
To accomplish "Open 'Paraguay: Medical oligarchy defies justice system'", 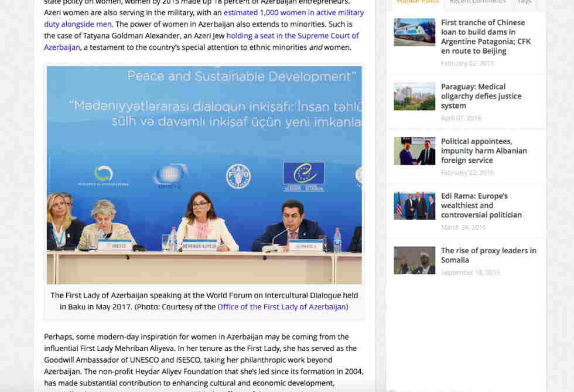I will point(481,96).
